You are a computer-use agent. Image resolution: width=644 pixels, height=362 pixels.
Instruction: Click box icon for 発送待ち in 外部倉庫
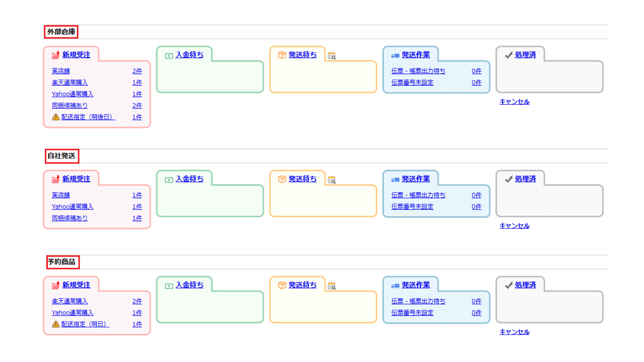[x=282, y=55]
